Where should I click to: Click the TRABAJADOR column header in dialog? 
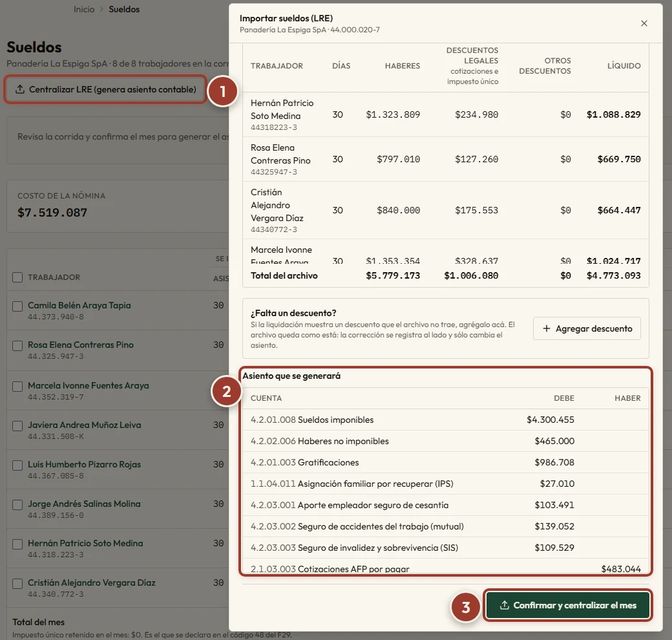point(277,65)
